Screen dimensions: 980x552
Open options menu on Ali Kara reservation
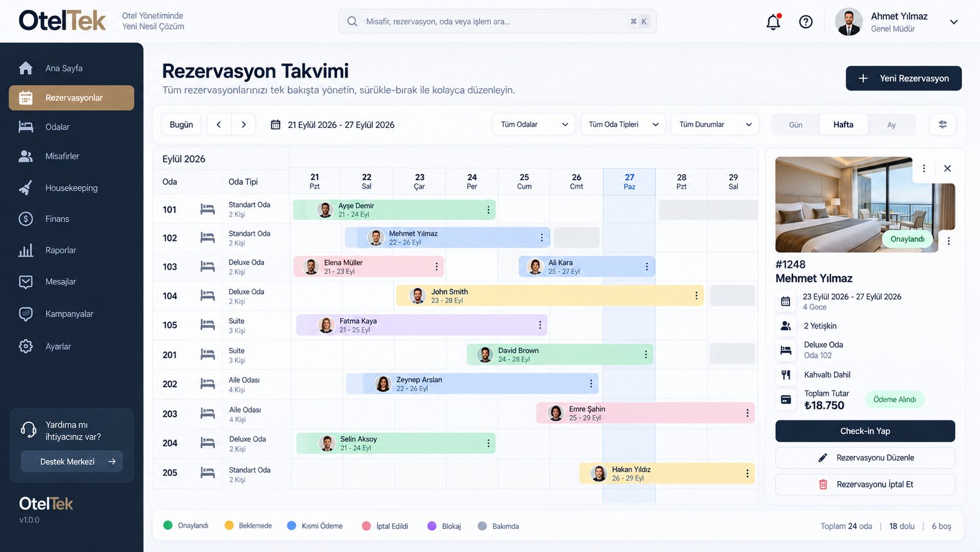[x=646, y=266]
